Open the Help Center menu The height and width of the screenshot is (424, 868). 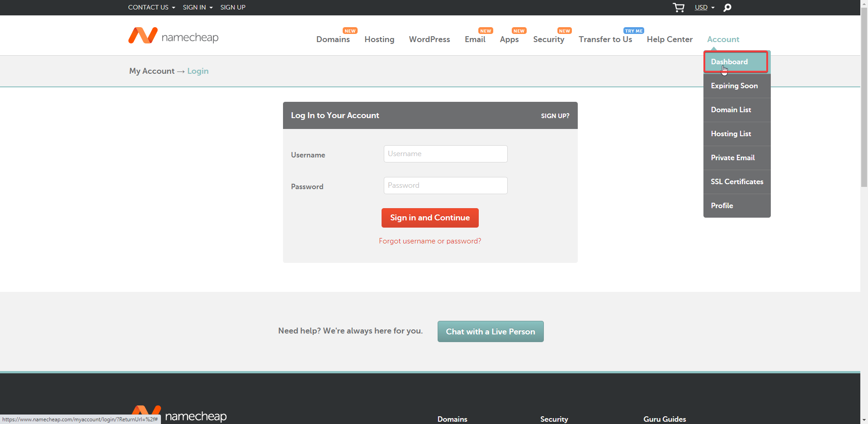coord(670,39)
